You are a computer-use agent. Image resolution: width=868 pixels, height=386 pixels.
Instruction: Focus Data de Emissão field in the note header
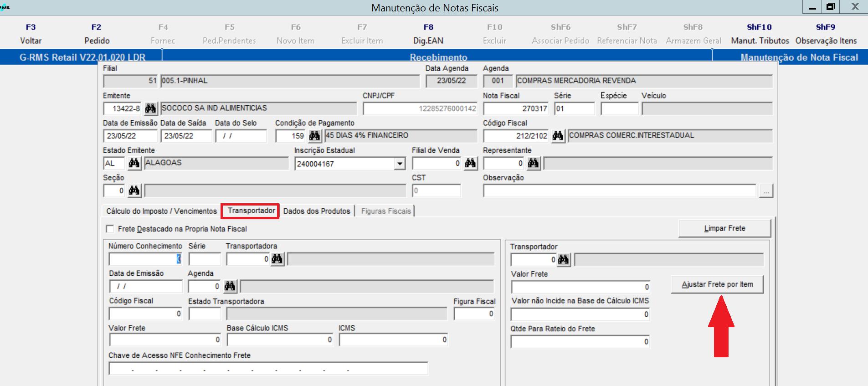pos(130,136)
